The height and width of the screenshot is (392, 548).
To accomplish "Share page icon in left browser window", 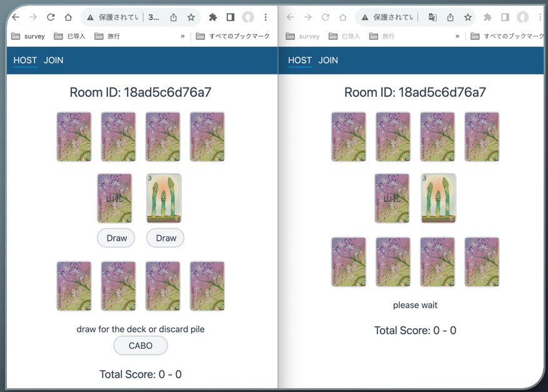I will pos(173,17).
